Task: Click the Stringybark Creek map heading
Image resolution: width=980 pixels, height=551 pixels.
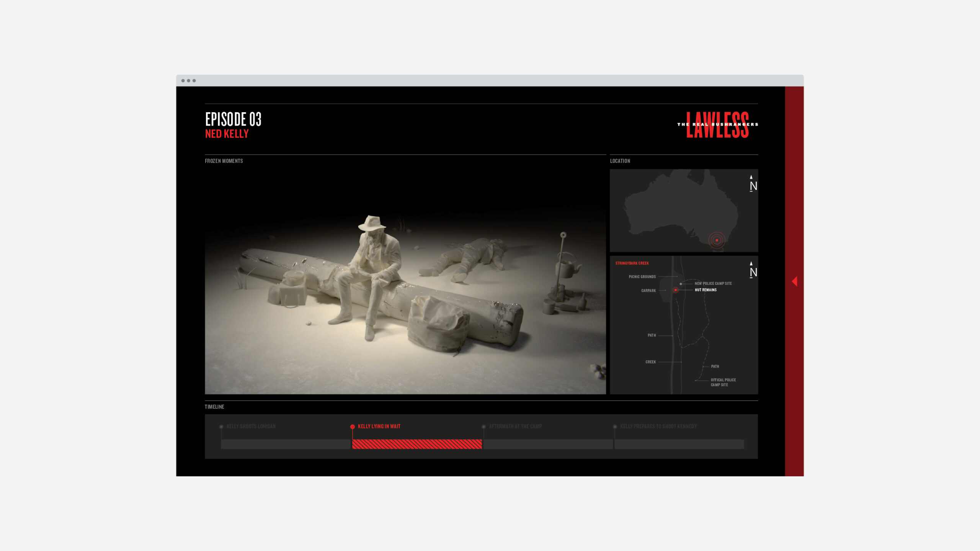Action: click(632, 263)
